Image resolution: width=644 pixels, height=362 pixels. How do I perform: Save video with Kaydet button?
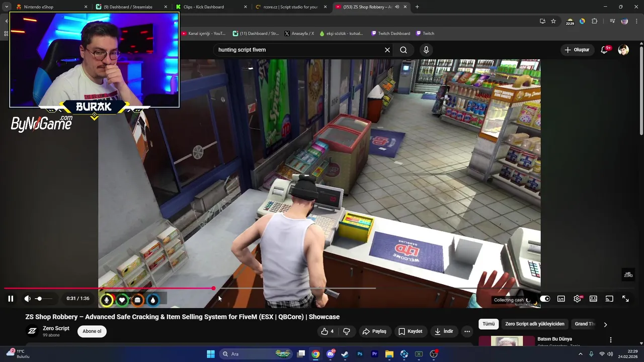[x=410, y=331]
